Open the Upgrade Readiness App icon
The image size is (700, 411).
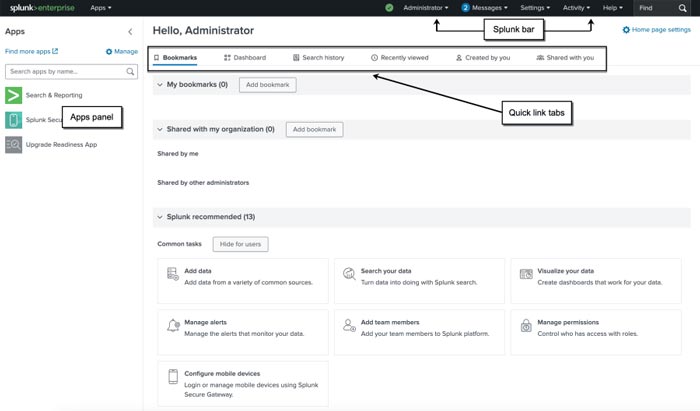13,145
